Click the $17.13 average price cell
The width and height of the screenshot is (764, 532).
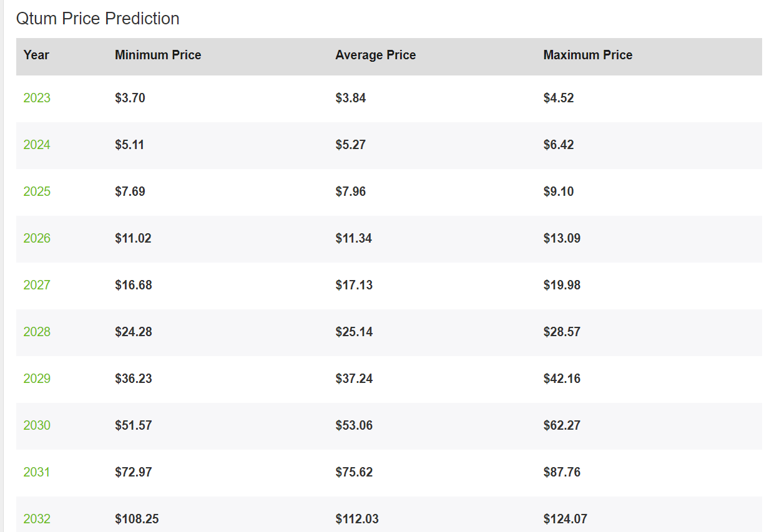pos(354,285)
